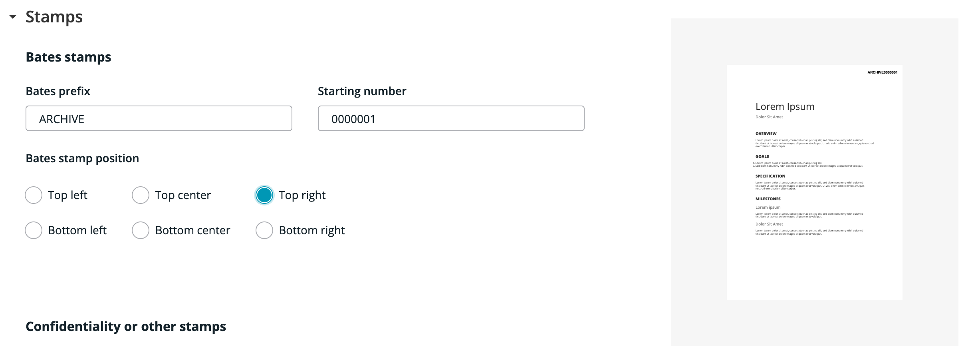Click the Stamps section heading

pos(54,17)
